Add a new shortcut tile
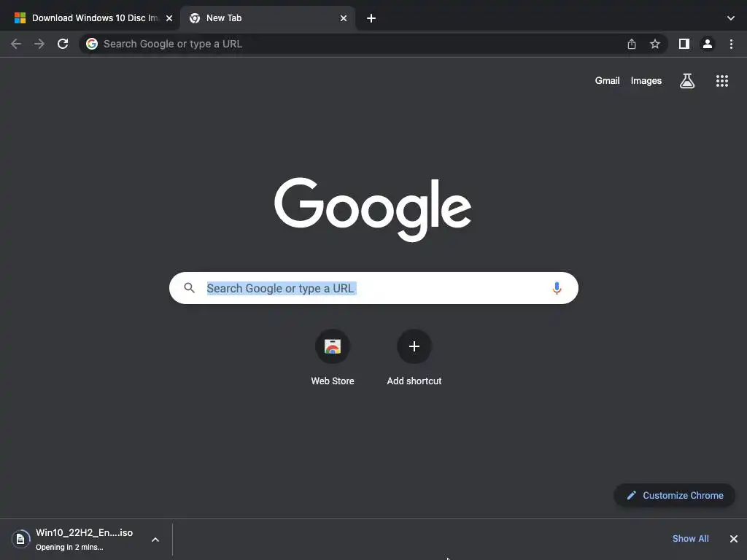This screenshot has height=560, width=747. (x=414, y=357)
